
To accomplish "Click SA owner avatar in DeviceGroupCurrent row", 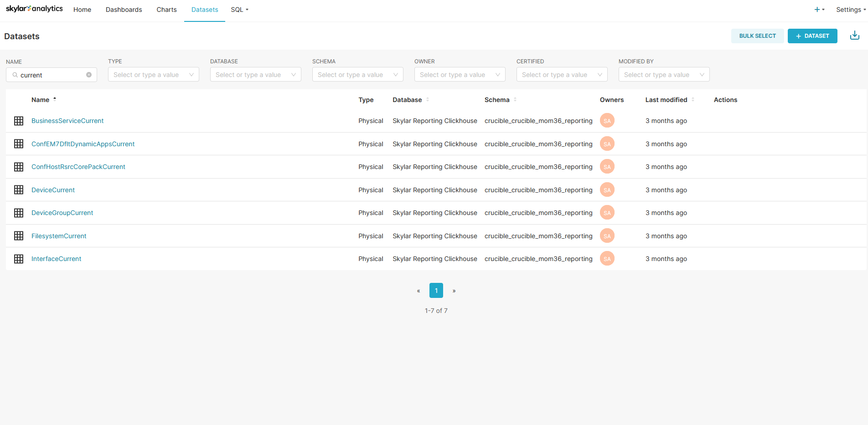I will (607, 213).
